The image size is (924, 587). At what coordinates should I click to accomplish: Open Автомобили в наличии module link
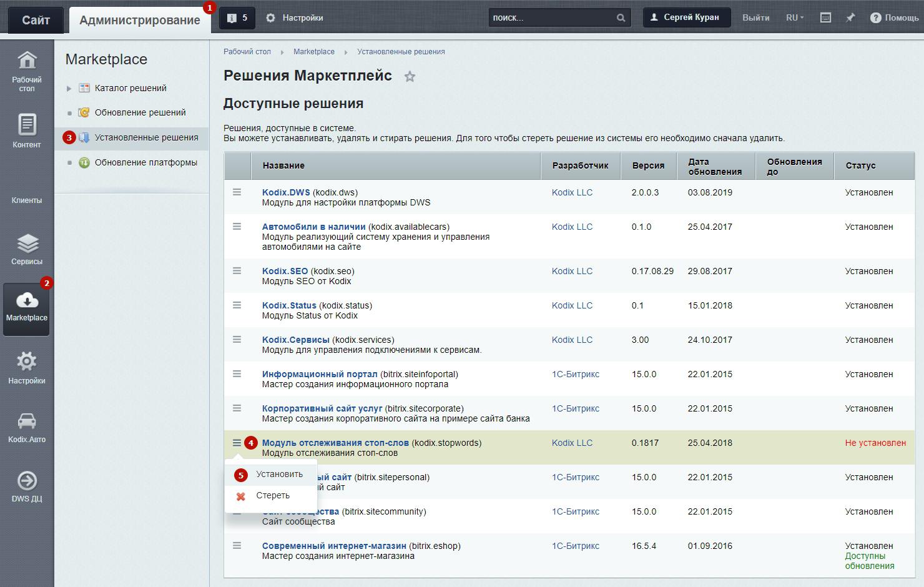(x=314, y=227)
